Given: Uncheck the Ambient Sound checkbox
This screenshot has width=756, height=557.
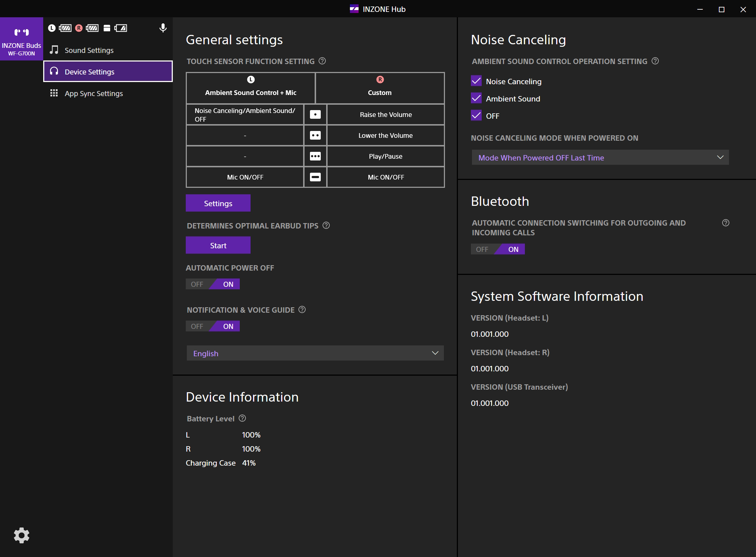Looking at the screenshot, I should coord(476,99).
